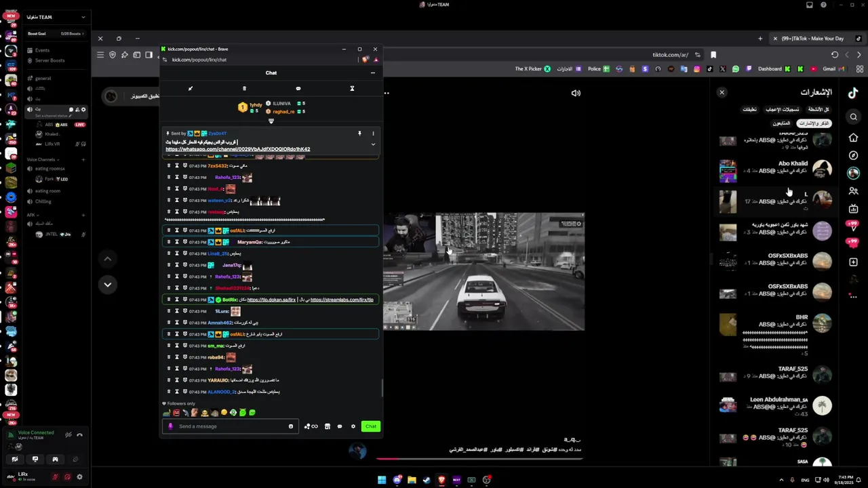The image size is (868, 488).
Task: Open Discord user settings gear
Action: click(x=79, y=476)
